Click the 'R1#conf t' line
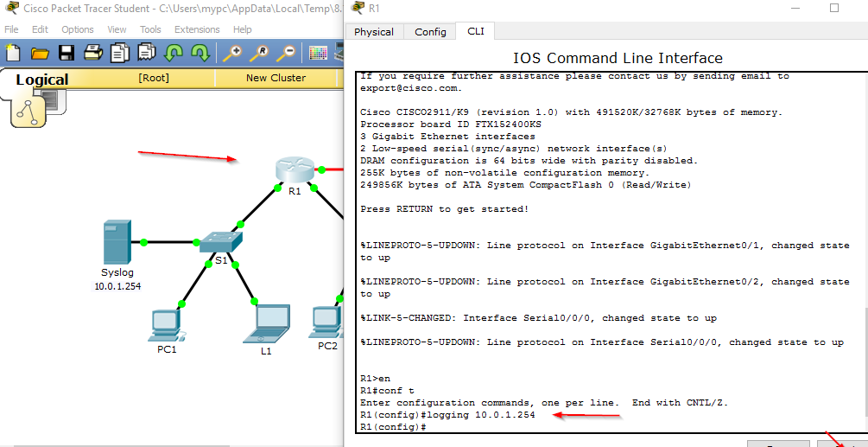This screenshot has height=447, width=868. pyautogui.click(x=386, y=391)
